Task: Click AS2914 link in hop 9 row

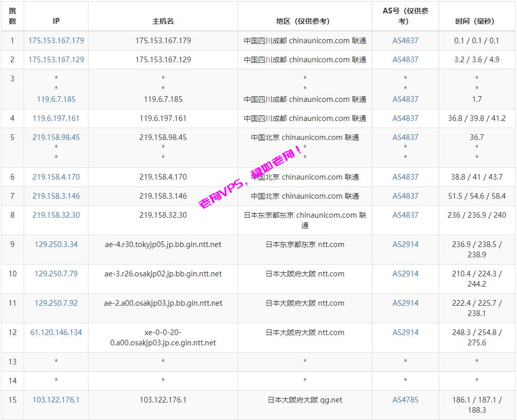Action: (x=405, y=244)
